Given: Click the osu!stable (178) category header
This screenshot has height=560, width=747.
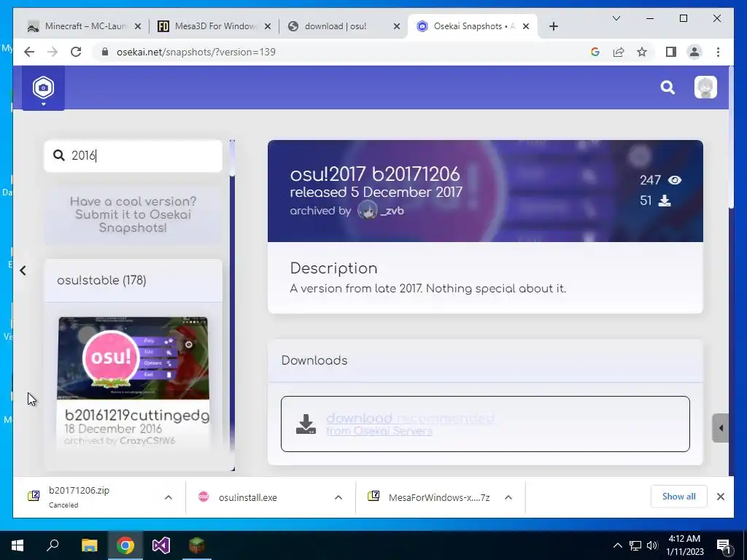Looking at the screenshot, I should [x=133, y=281].
